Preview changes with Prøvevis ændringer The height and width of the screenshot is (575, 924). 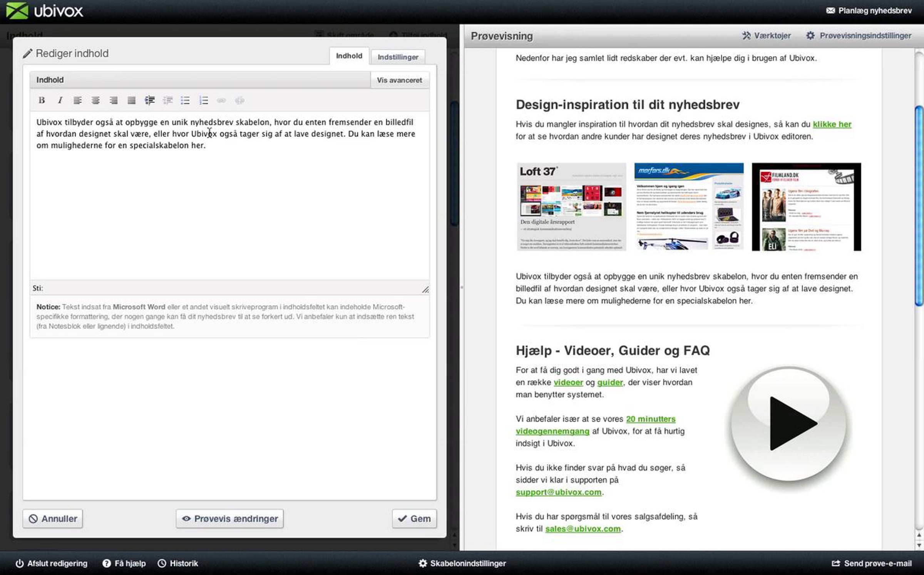230,519
